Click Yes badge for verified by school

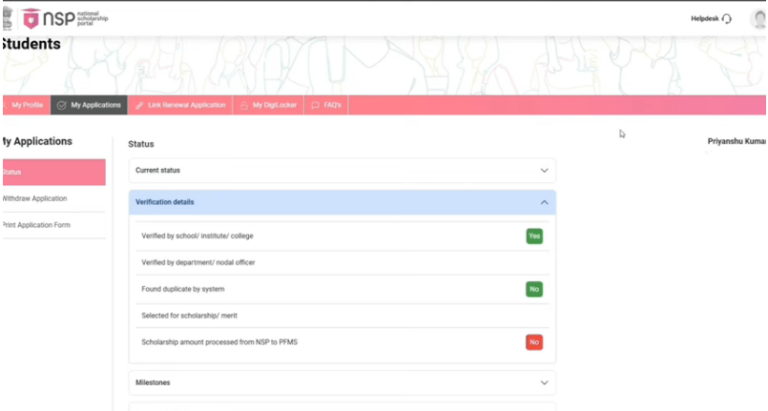(534, 236)
